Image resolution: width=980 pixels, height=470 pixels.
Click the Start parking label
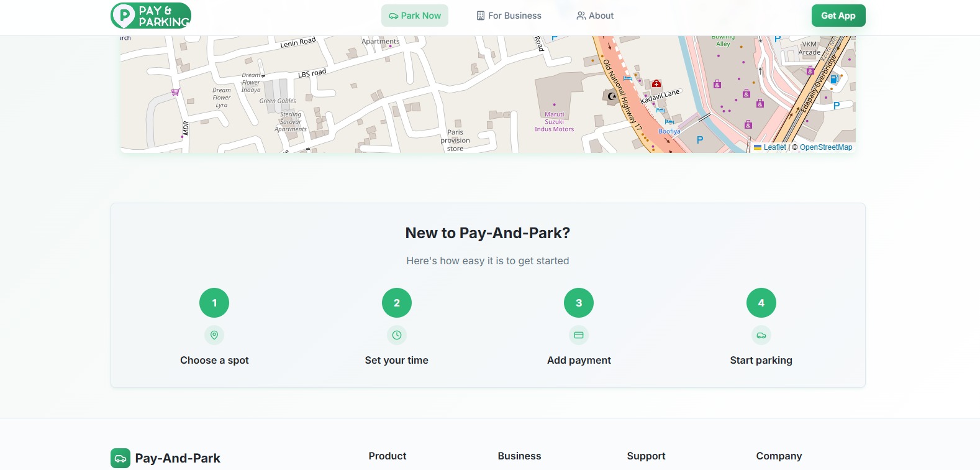coord(761,360)
